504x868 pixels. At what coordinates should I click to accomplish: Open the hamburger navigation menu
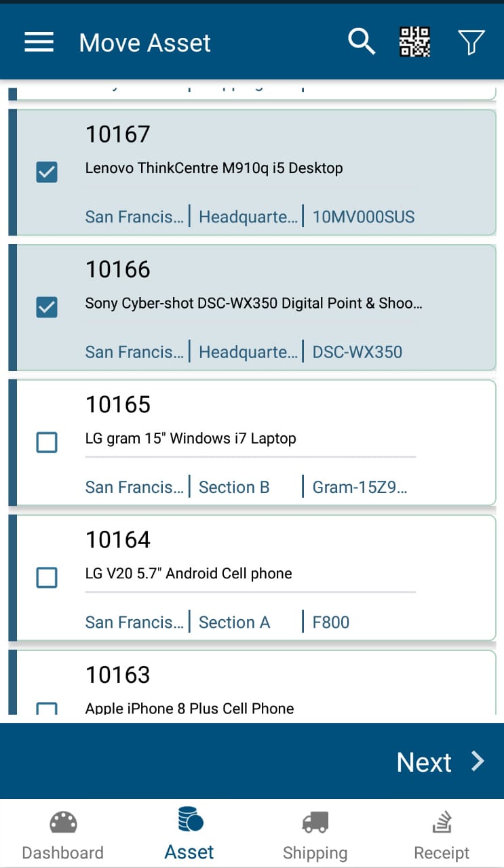click(x=39, y=42)
